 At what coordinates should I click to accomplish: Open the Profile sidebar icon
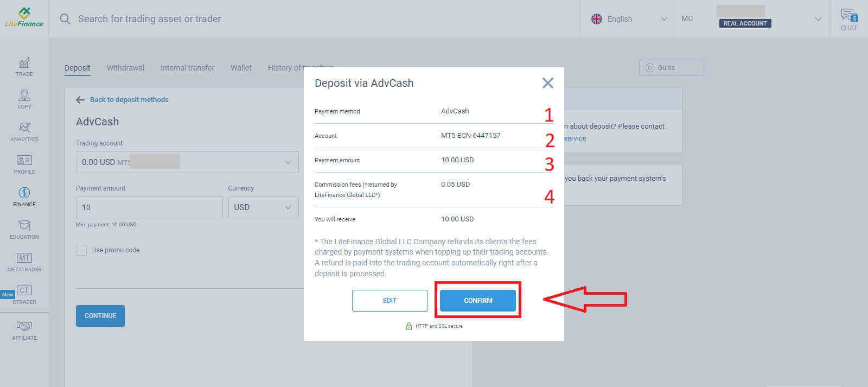tap(24, 164)
